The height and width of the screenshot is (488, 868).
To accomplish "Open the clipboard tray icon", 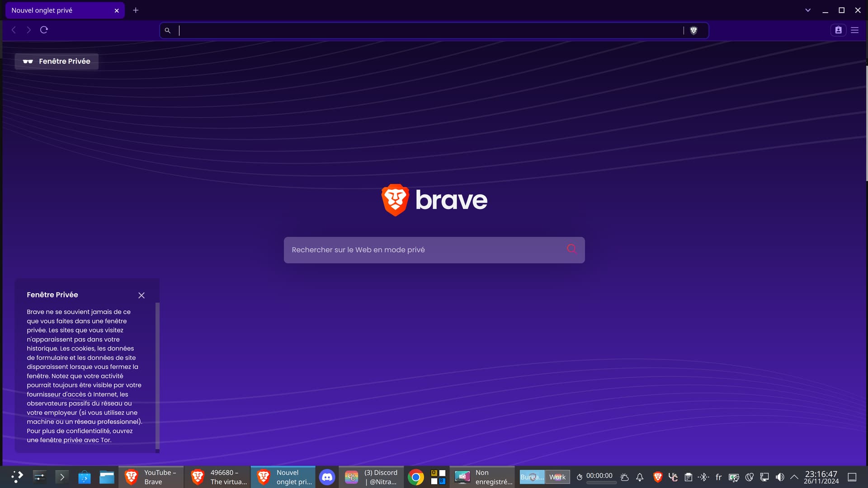I will coord(688,477).
